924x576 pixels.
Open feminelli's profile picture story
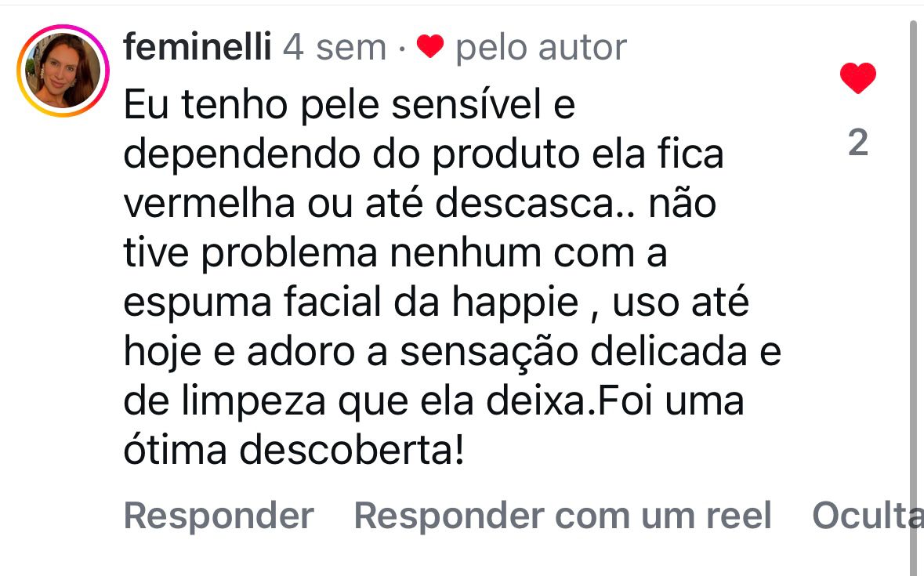click(x=63, y=71)
